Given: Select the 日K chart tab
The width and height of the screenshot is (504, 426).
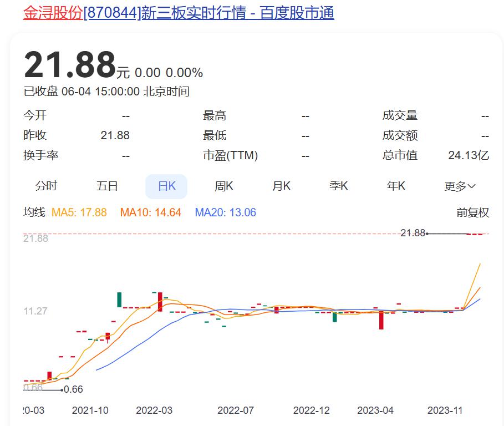Looking at the screenshot, I should (166, 186).
